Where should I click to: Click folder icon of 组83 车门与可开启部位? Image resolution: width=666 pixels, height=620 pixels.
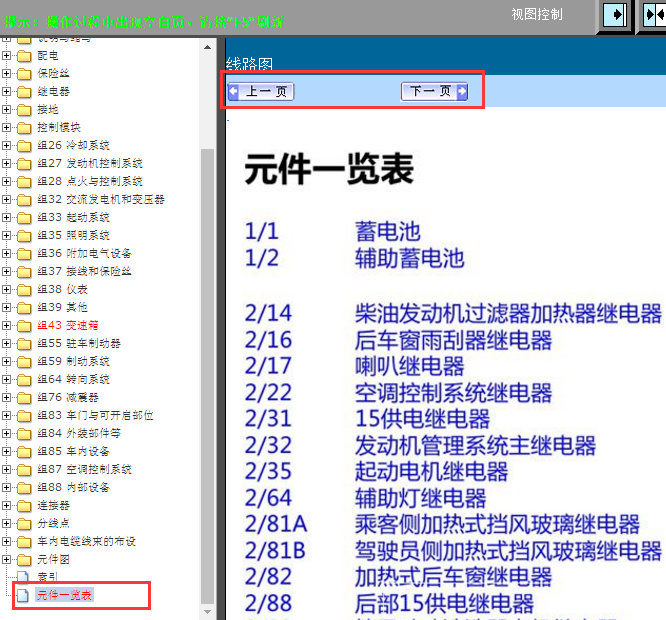coord(24,416)
